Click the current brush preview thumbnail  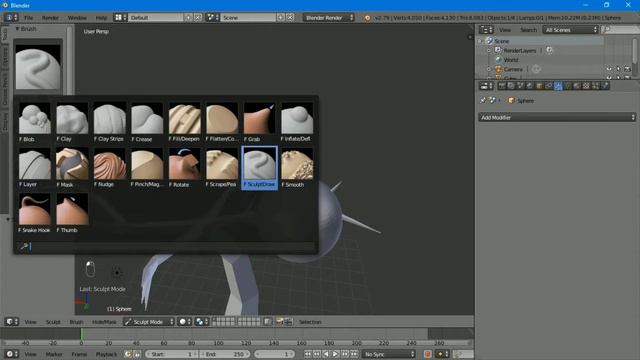(x=38, y=66)
